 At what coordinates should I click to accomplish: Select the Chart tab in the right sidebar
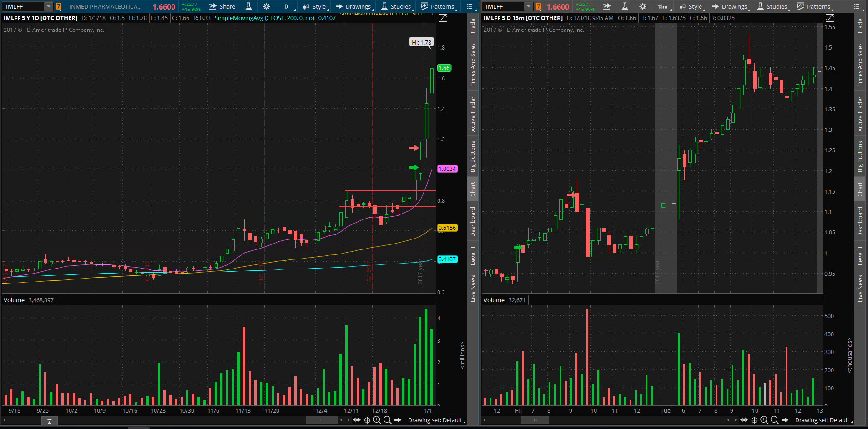(860, 189)
